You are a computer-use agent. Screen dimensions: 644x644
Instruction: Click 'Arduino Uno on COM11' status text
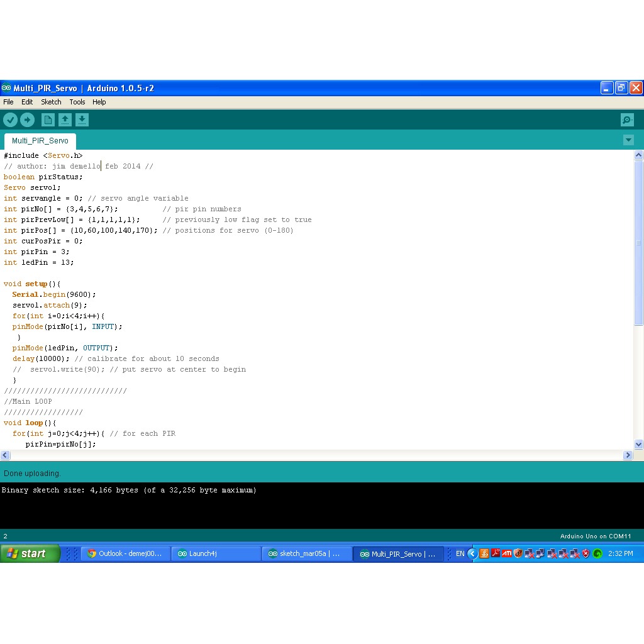[x=596, y=536]
